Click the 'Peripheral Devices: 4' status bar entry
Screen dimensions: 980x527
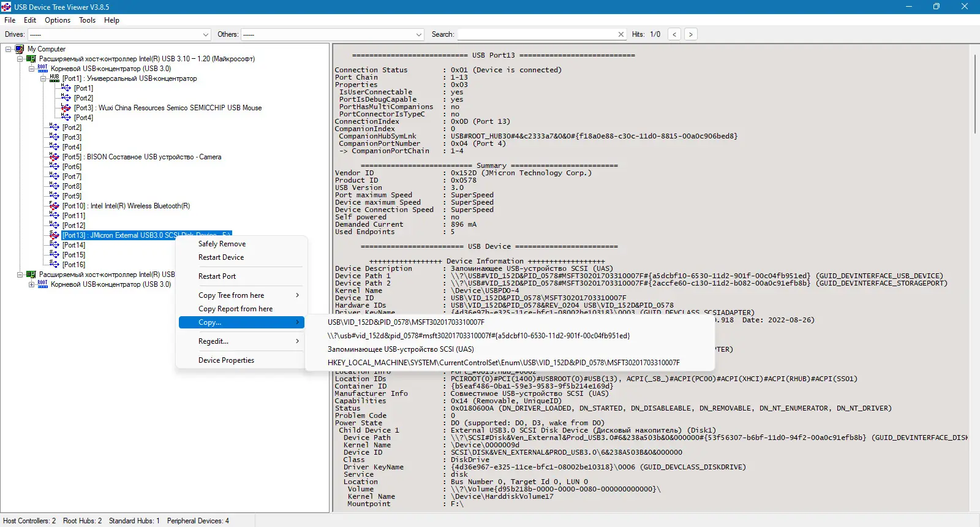[x=198, y=521]
